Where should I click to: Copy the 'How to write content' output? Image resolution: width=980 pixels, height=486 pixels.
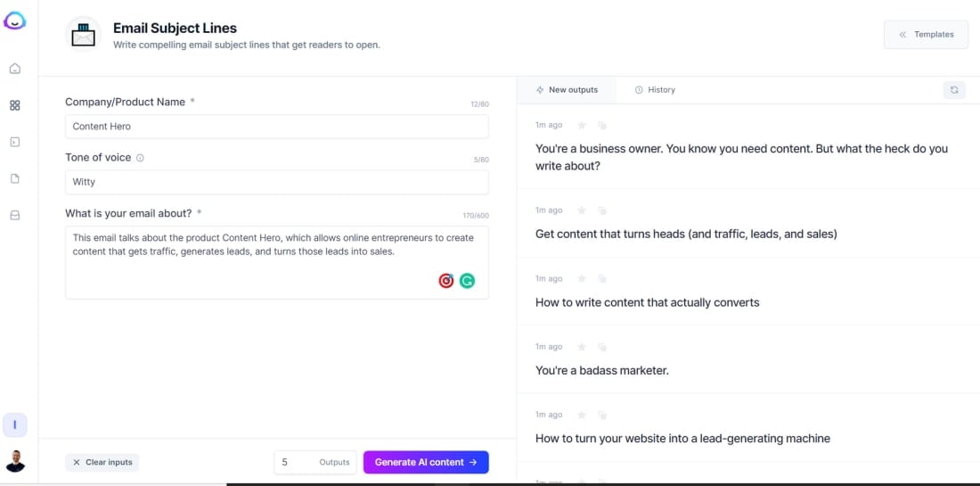pyautogui.click(x=602, y=278)
